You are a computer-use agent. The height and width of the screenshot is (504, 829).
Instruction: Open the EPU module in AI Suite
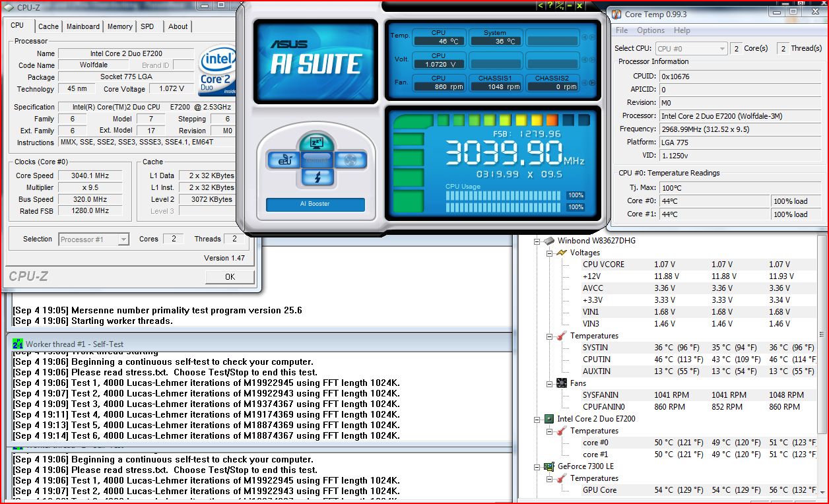pos(284,160)
